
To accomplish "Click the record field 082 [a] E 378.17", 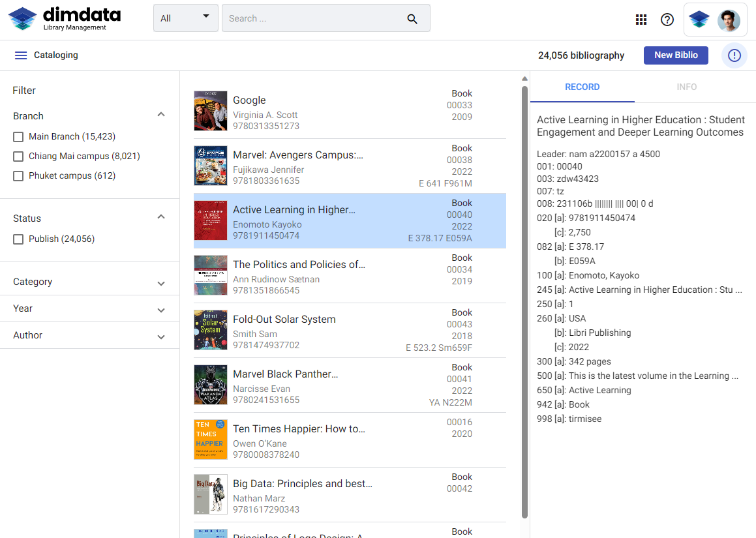I will point(570,247).
